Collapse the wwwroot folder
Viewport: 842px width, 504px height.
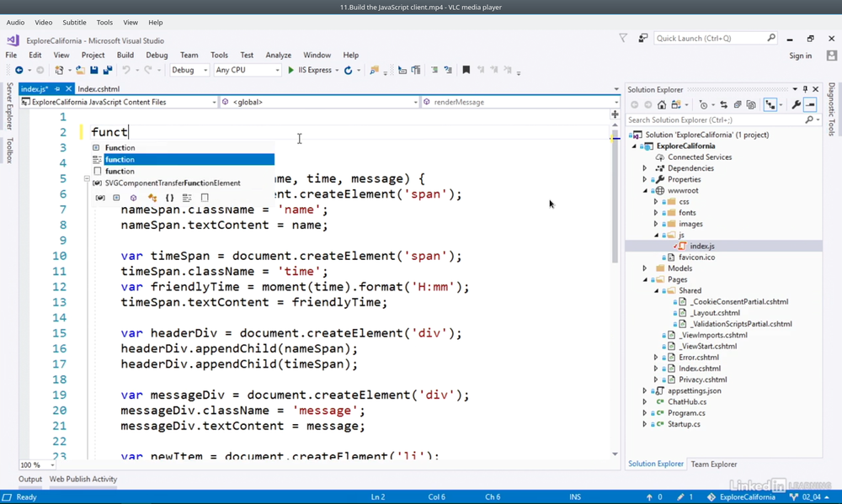tap(645, 190)
